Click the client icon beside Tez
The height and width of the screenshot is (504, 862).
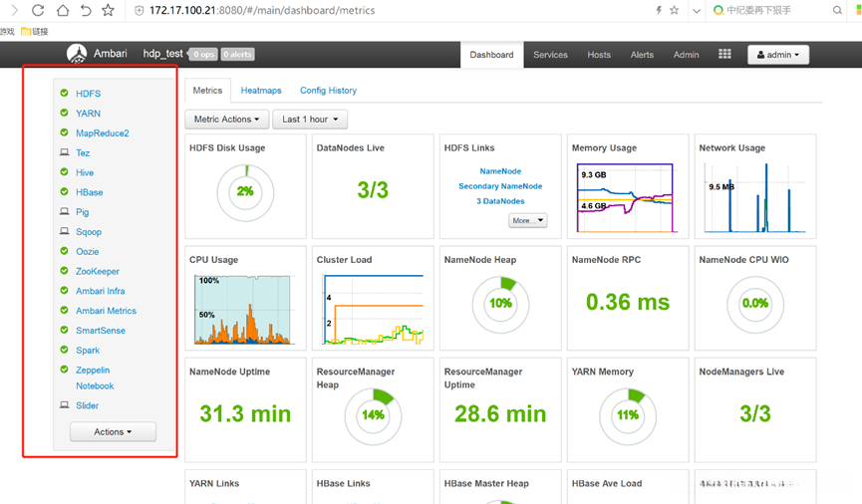(65, 153)
